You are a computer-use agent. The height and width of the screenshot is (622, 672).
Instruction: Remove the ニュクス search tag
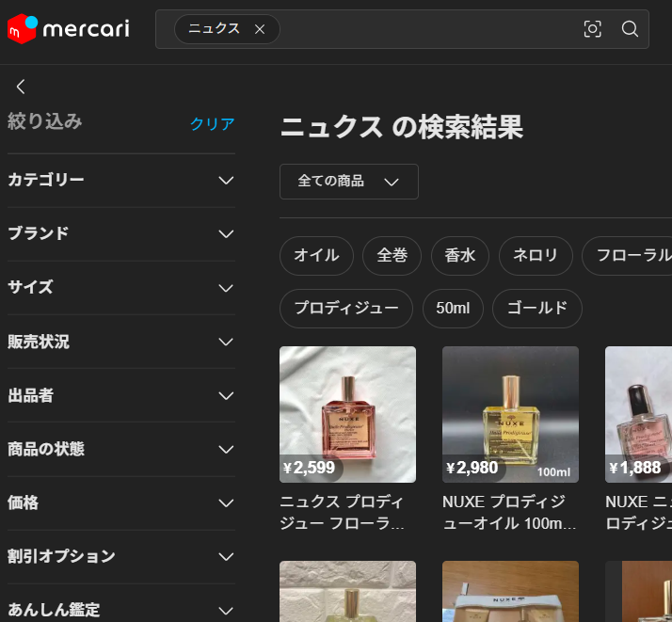[x=260, y=29]
